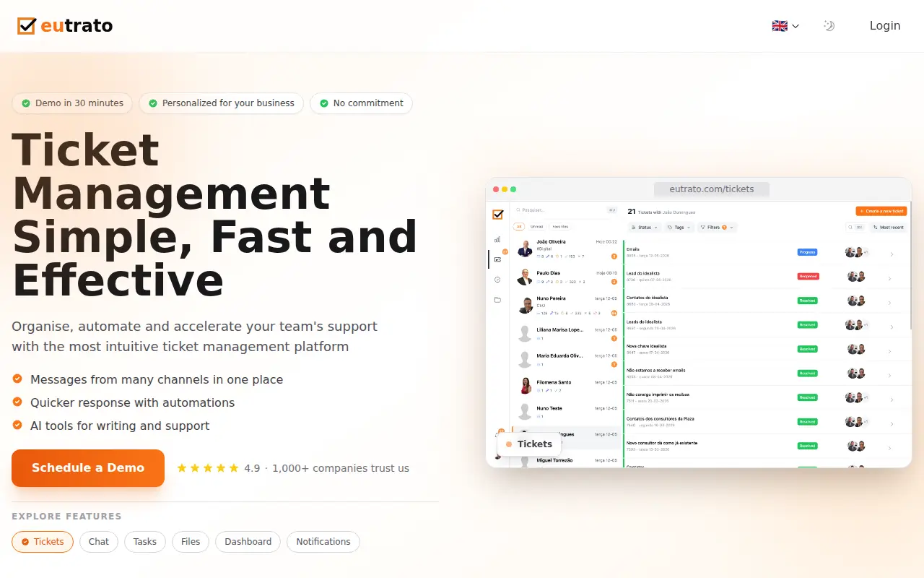
Task: Click João Oliveira's avatar in contact list
Action: pyautogui.click(x=525, y=250)
